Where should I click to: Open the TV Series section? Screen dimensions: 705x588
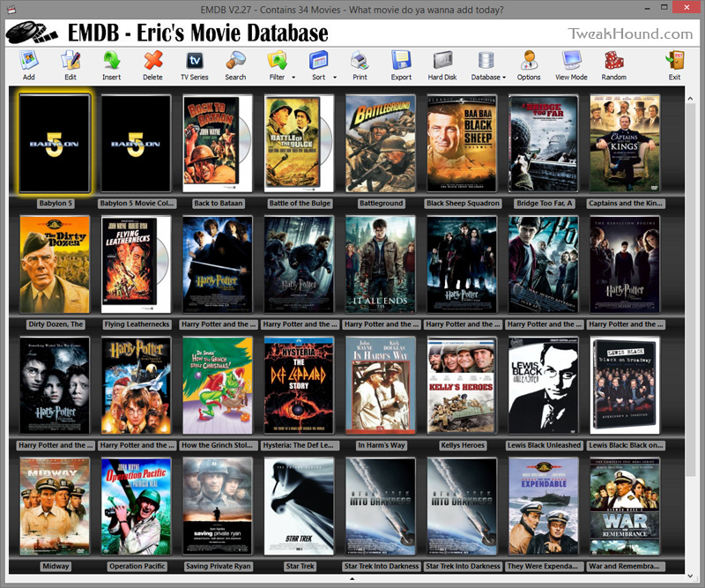[x=194, y=60]
